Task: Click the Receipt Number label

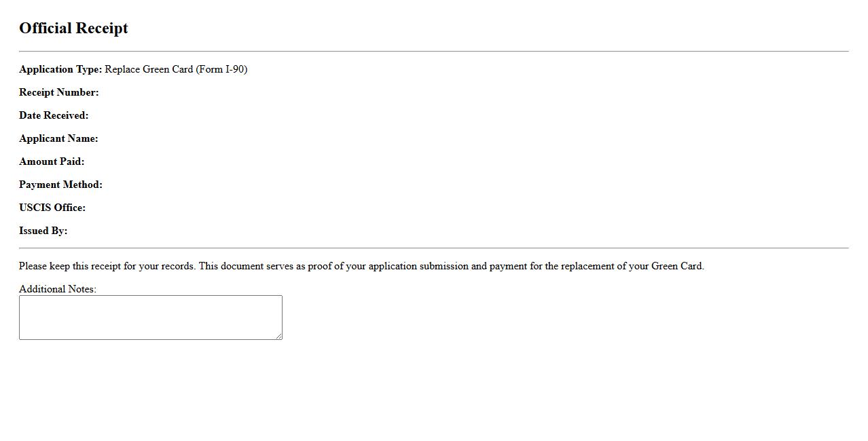Action: 59,92
